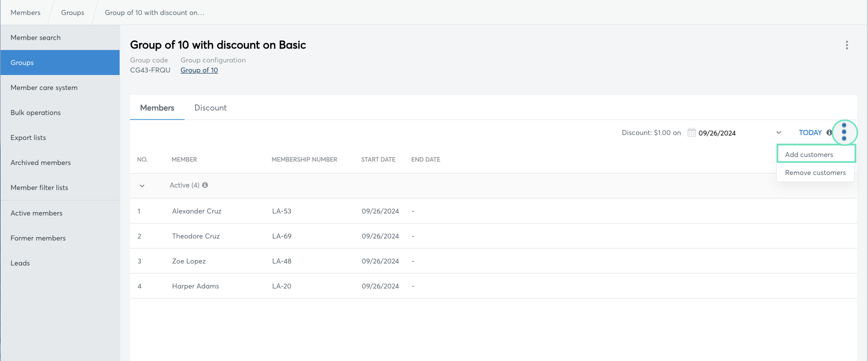Select Add customers from the menu
The image size is (868, 361).
pos(816,154)
